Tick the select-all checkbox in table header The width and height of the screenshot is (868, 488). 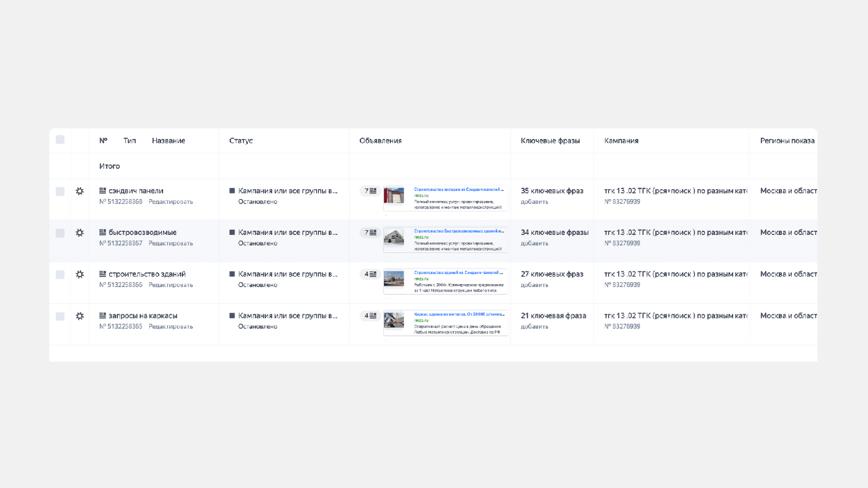pos(60,140)
